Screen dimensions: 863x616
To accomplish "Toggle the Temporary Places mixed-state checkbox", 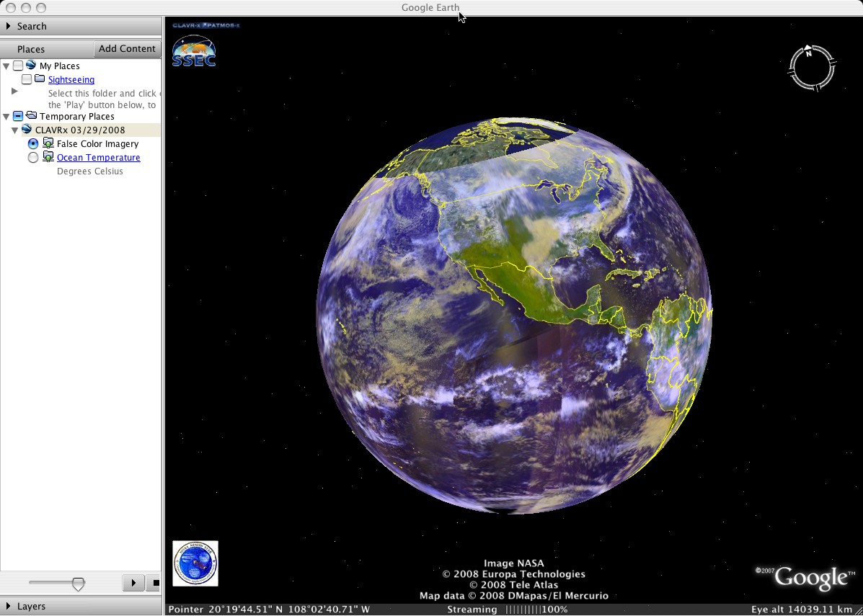I will (18, 116).
